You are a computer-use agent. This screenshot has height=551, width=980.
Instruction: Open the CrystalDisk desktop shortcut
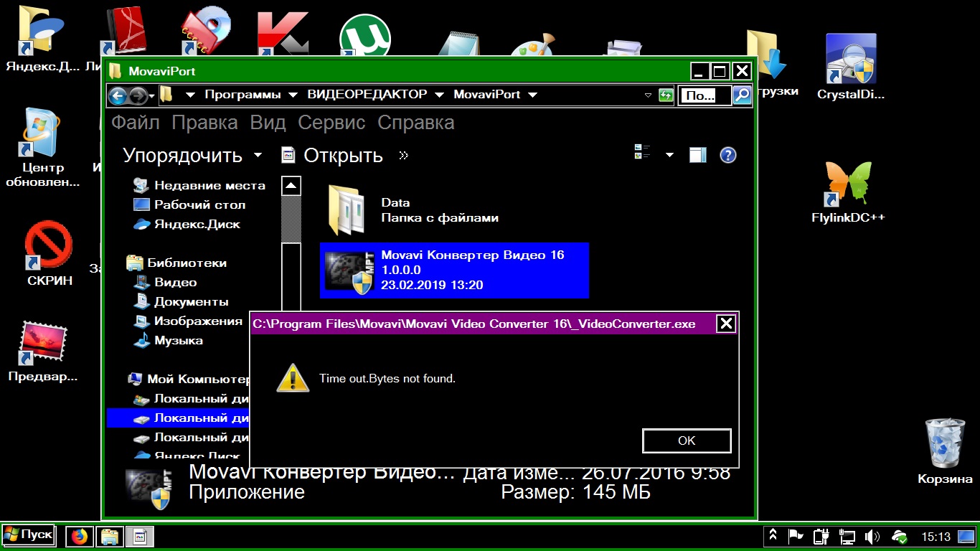click(850, 67)
